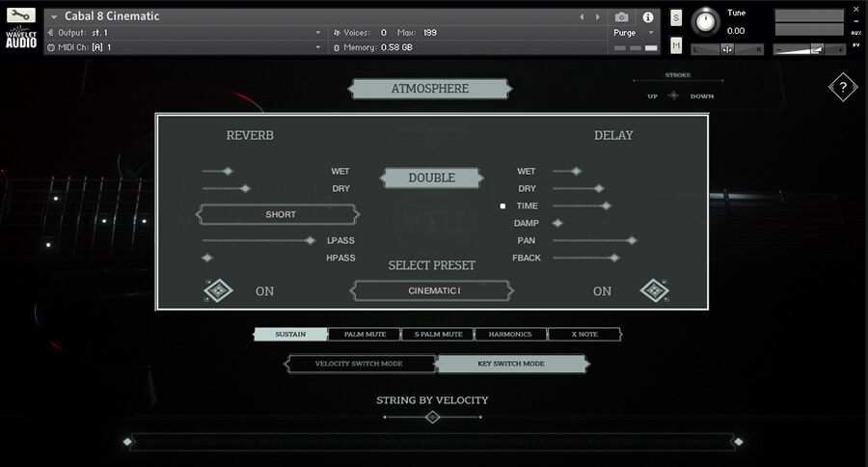868x467 pixels.
Task: Select the S PALM MUTE articulation tab
Action: 439,334
